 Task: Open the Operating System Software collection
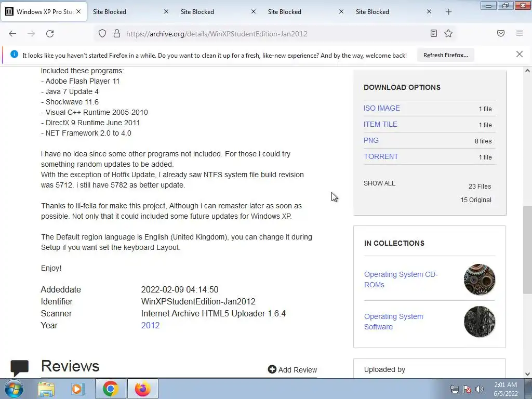coord(394,322)
